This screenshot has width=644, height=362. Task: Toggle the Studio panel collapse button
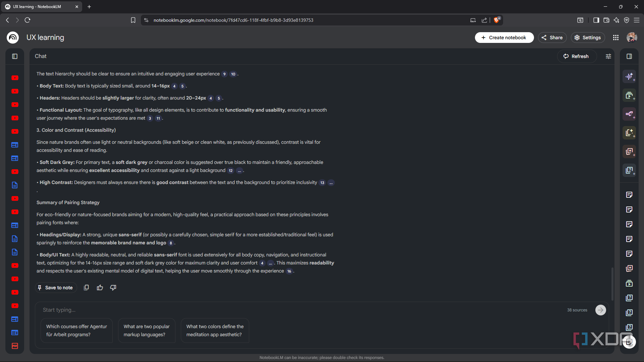tap(629, 56)
